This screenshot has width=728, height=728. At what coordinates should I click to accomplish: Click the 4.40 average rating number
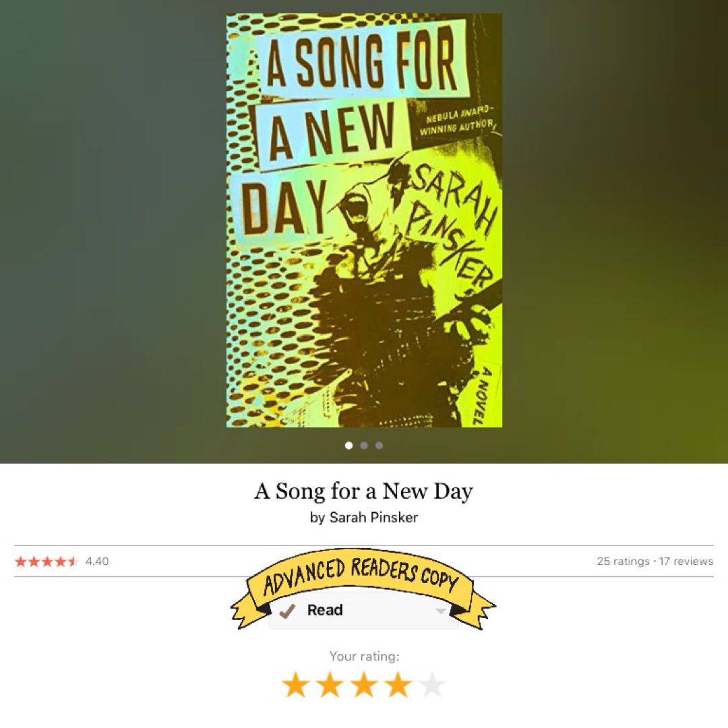click(x=98, y=562)
